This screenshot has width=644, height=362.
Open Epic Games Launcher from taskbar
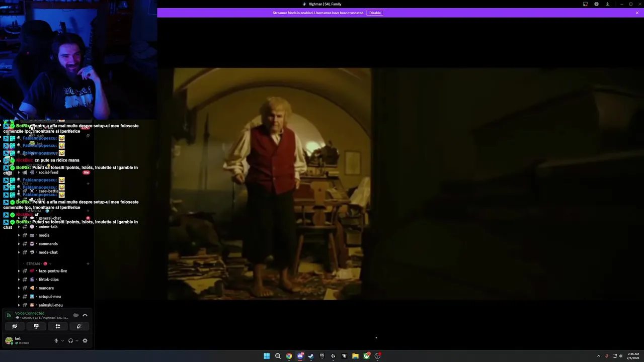click(322, 356)
